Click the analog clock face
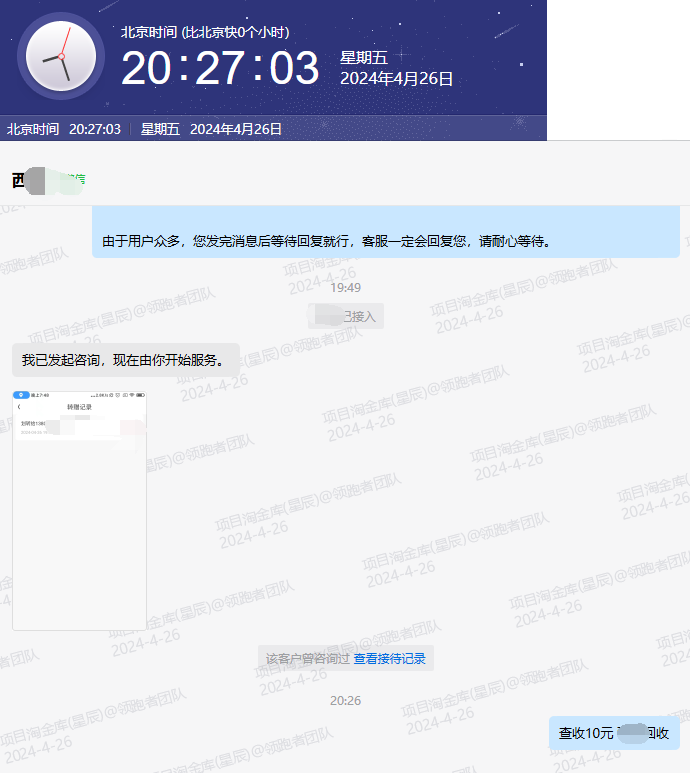690x773 pixels. (x=61, y=56)
